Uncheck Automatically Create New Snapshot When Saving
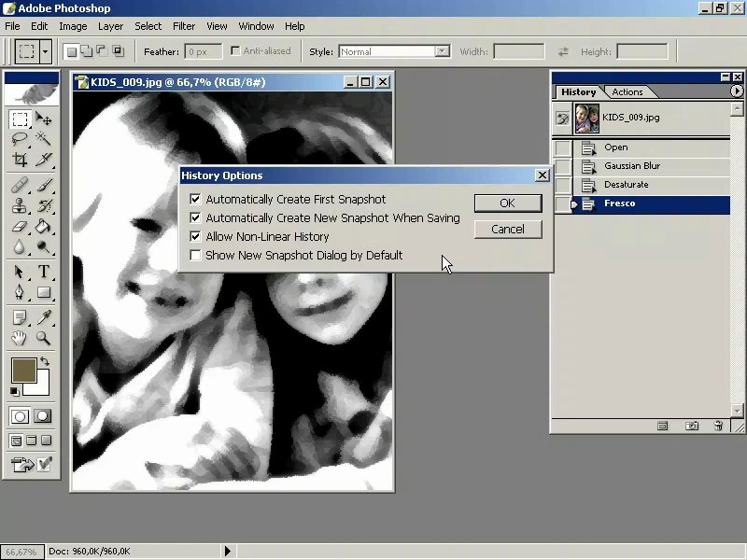Screen dimensions: 747x560 tap(195, 217)
